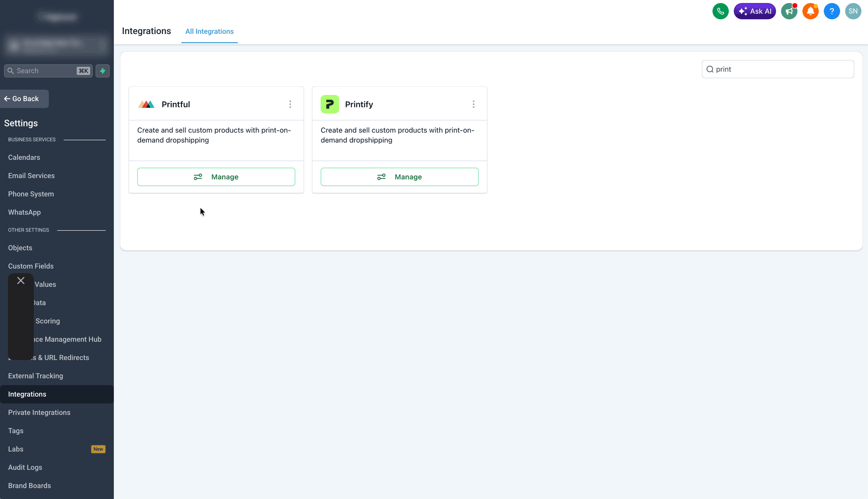Select the All Integrations tab
Screen dimensions: 868x499
[209, 32]
